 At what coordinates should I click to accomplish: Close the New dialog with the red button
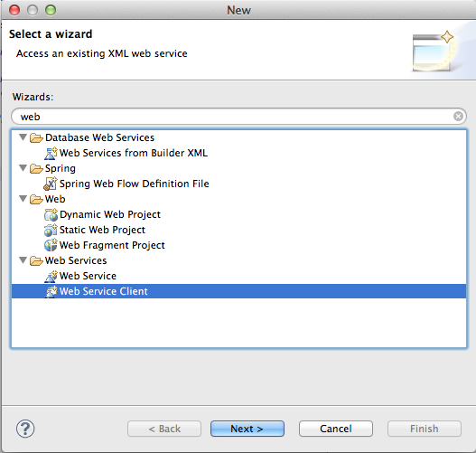tap(14, 10)
